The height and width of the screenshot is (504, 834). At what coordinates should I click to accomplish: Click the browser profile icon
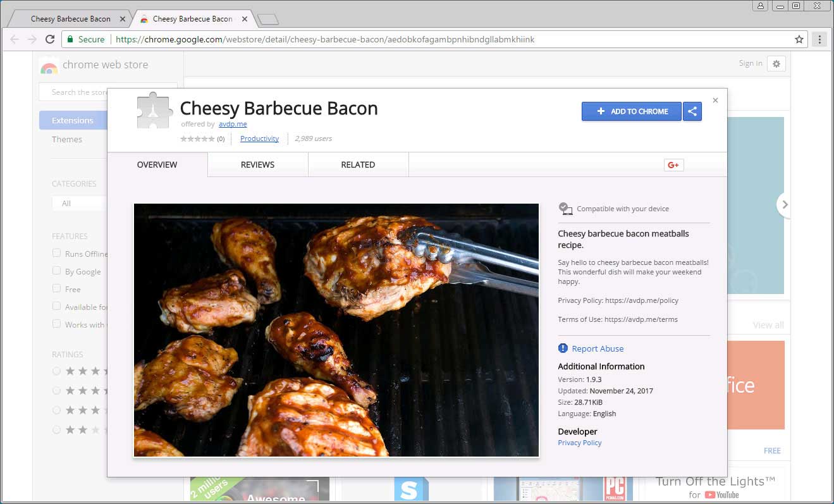(x=759, y=6)
